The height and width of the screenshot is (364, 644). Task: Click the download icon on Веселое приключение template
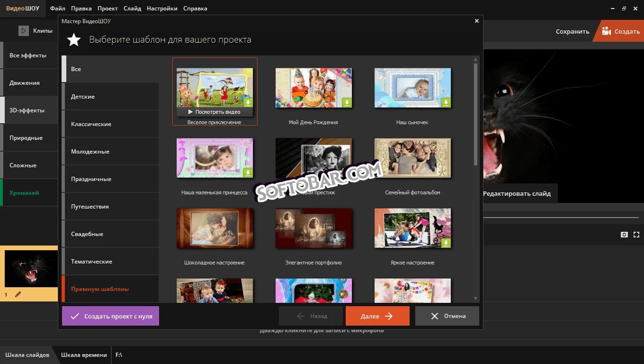248,102
